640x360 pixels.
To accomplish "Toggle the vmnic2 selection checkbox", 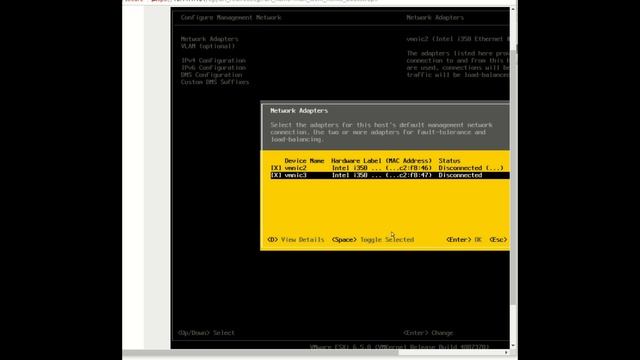I will [276, 168].
